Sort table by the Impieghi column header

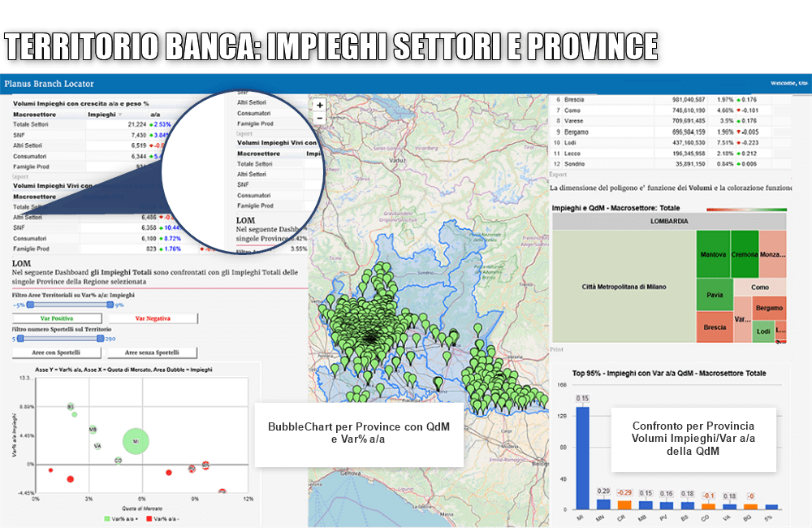click(x=105, y=114)
